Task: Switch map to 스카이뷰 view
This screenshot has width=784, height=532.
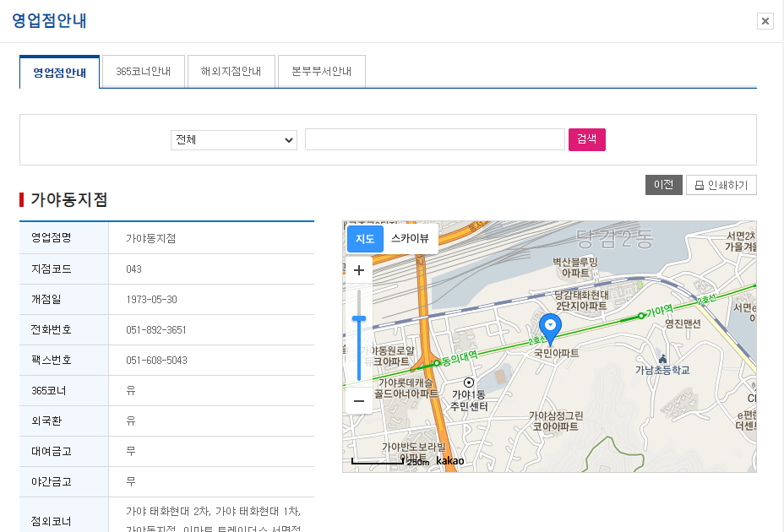Action: 410,238
